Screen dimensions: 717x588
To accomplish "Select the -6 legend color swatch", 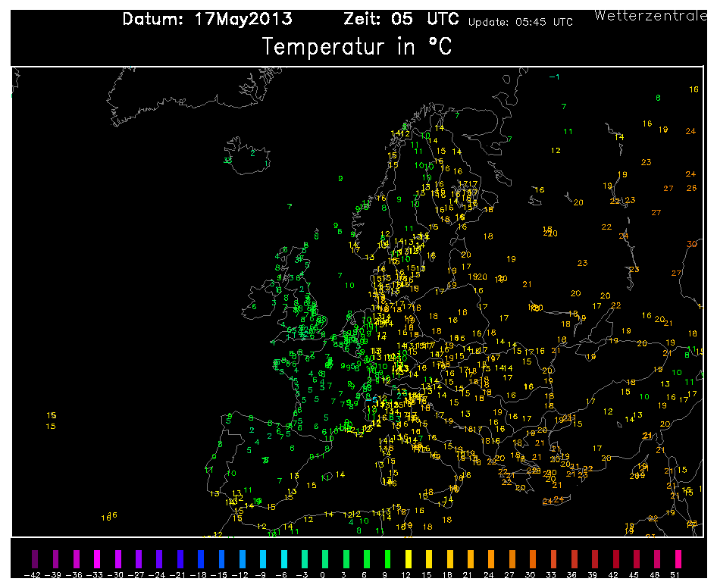I will coord(283,560).
